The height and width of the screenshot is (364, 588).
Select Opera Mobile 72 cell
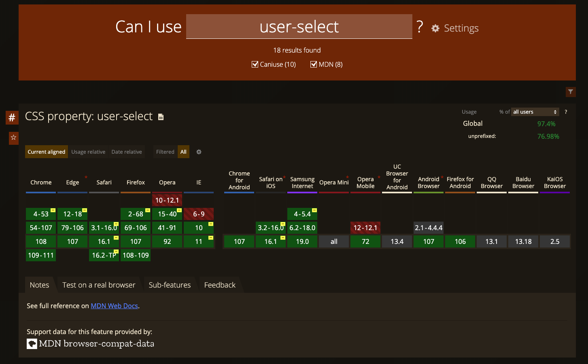tap(365, 241)
